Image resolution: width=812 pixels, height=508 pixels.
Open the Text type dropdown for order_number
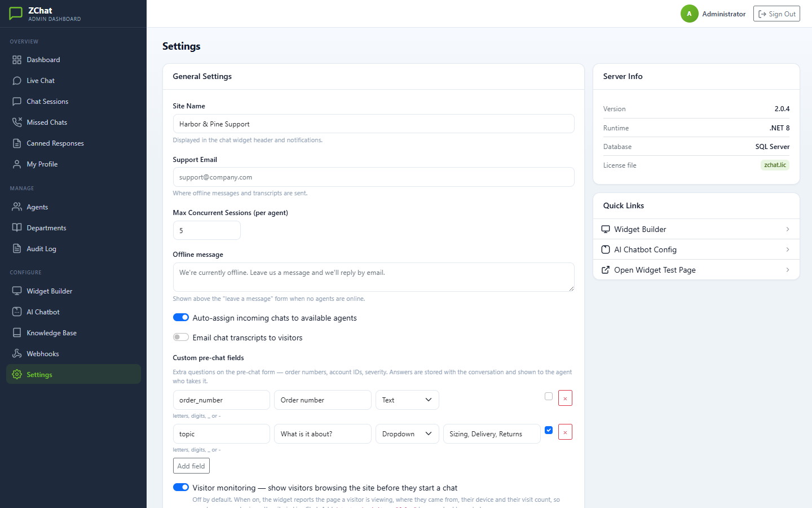point(407,400)
